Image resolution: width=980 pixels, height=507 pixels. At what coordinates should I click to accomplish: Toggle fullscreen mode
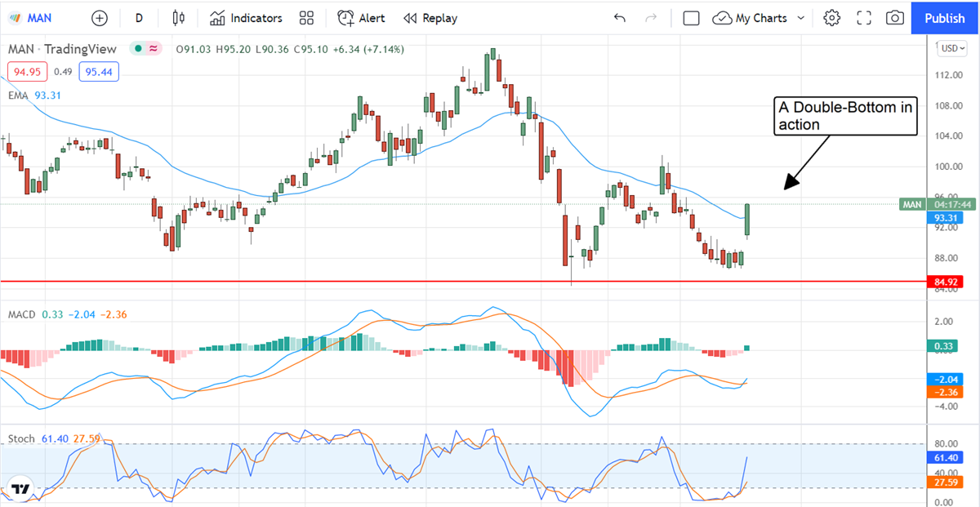pos(864,18)
